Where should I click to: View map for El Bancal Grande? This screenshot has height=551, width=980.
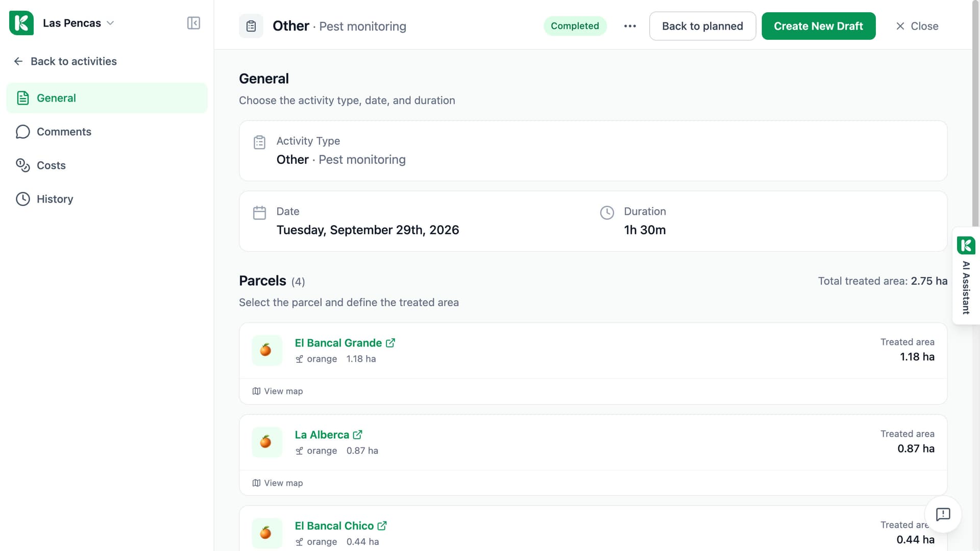(278, 391)
